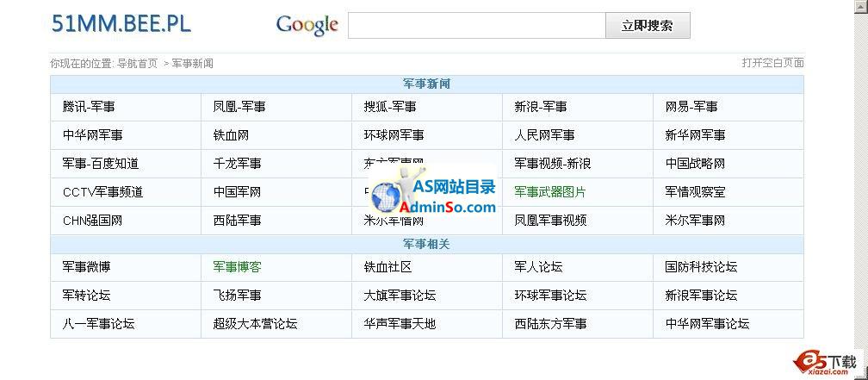868x380 pixels.
Task: Click the 军事新闻 section header
Action: 427,84
